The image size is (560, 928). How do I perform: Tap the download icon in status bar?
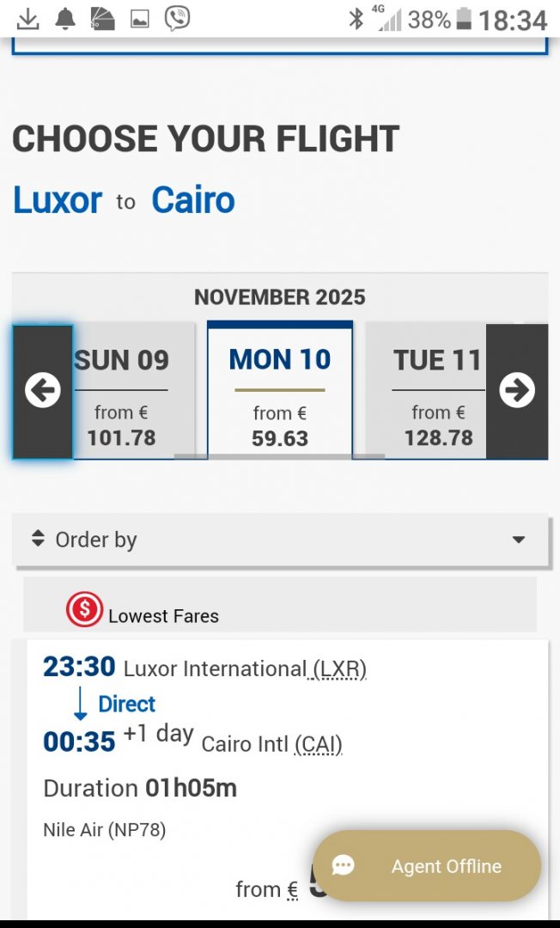(28, 18)
